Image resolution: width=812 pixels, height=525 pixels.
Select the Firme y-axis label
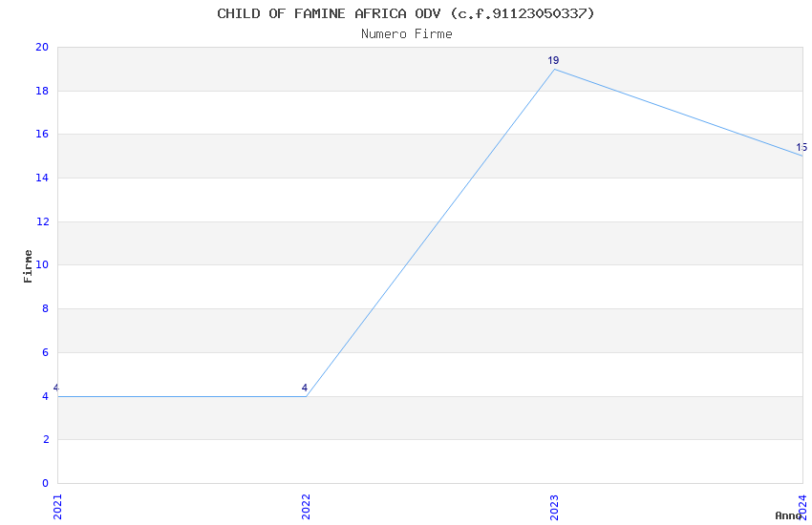29,265
